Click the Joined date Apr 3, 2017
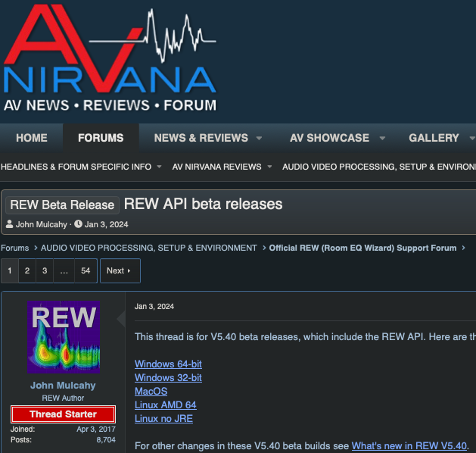The width and height of the screenshot is (476, 453). [96, 430]
